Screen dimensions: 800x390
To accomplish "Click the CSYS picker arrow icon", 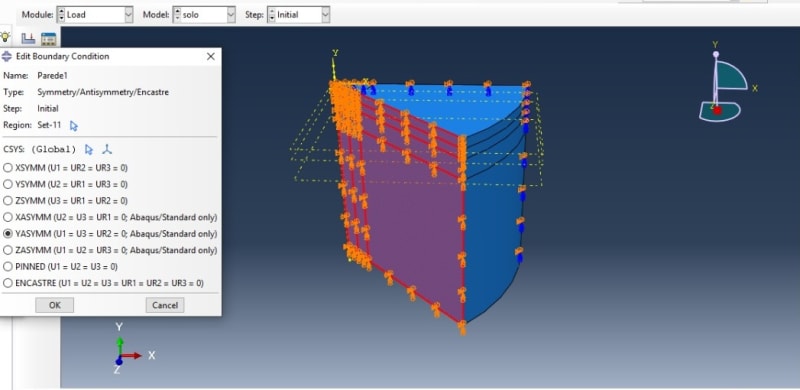I will pyautogui.click(x=89, y=150).
